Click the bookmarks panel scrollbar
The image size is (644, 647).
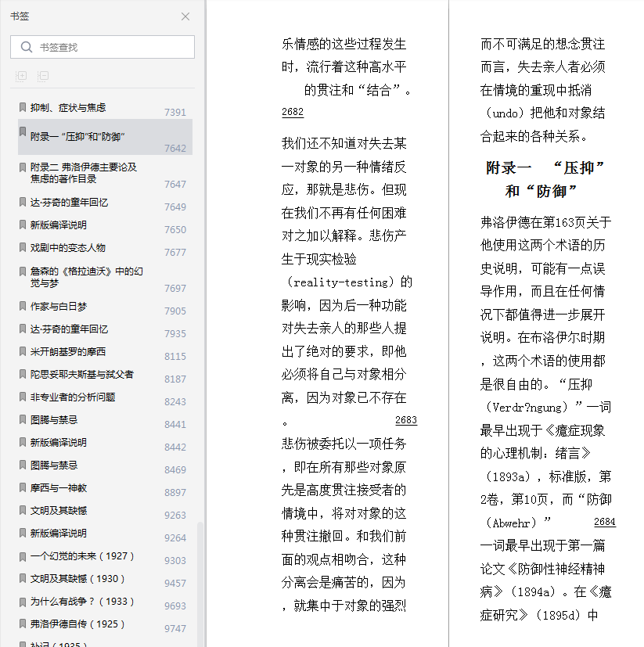(x=200, y=584)
